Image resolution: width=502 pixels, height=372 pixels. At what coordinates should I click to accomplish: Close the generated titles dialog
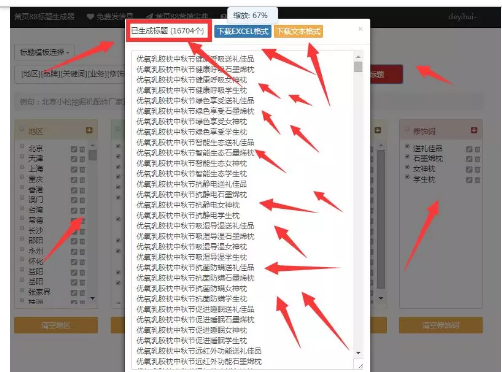(360, 29)
